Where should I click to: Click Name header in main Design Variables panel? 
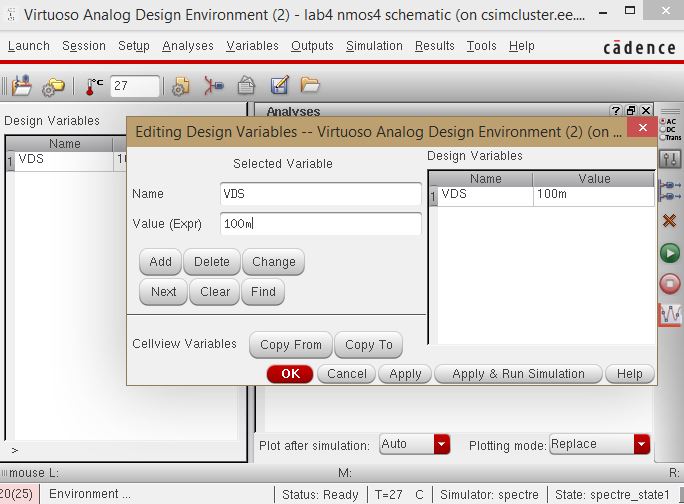pos(64,144)
